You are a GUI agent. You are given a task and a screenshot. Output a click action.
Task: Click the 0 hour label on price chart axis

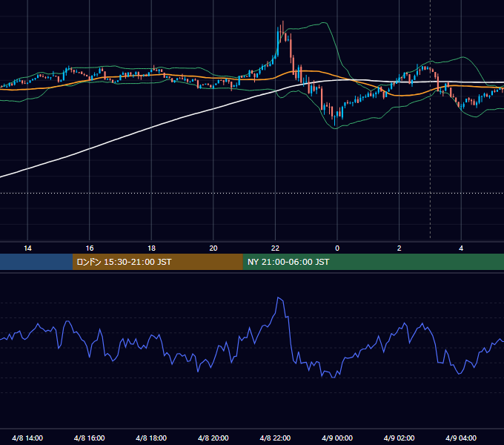point(337,248)
